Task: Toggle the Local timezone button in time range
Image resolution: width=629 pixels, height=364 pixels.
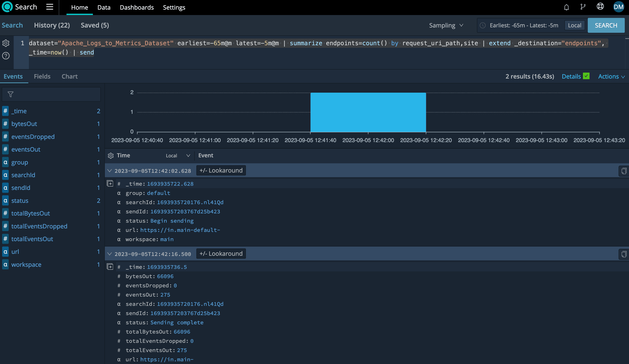Action: tap(574, 25)
